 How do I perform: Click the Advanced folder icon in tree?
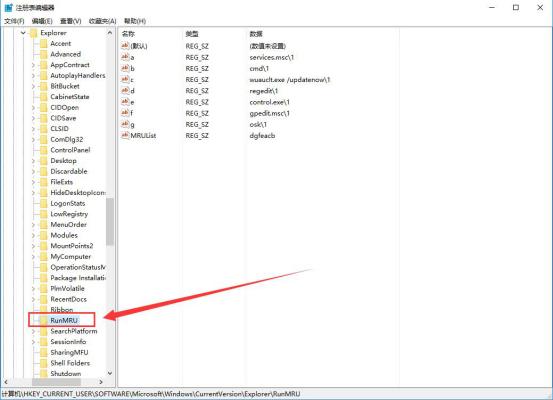(x=43, y=54)
